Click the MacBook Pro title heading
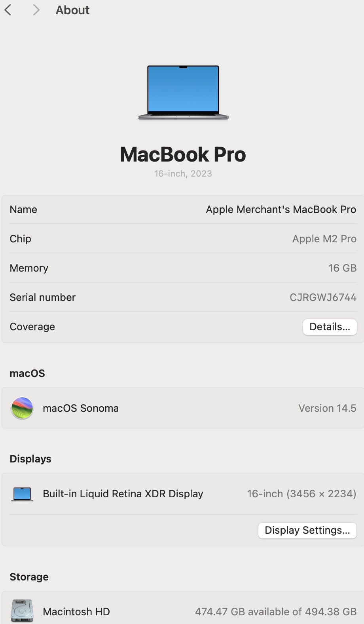This screenshot has width=364, height=624. click(x=183, y=154)
